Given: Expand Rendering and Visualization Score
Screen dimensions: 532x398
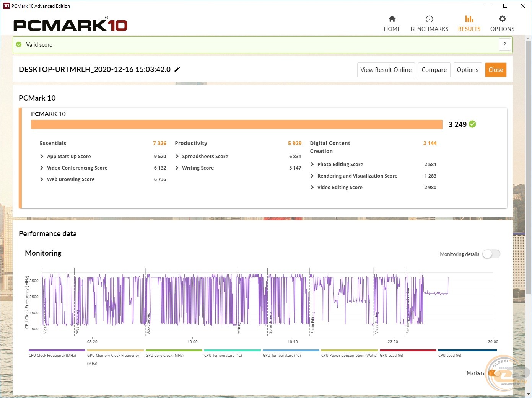Looking at the screenshot, I should pos(312,176).
